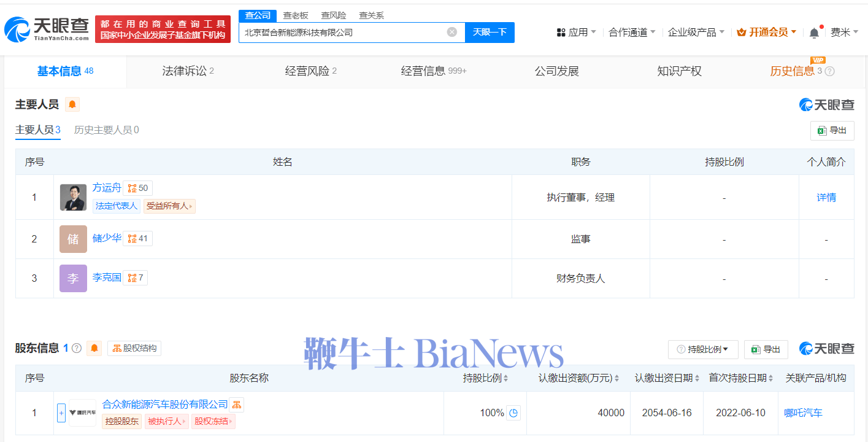Image resolution: width=868 pixels, height=442 pixels.
Task: Sort by 认缴出资额(万元) column
Action: click(x=579, y=378)
